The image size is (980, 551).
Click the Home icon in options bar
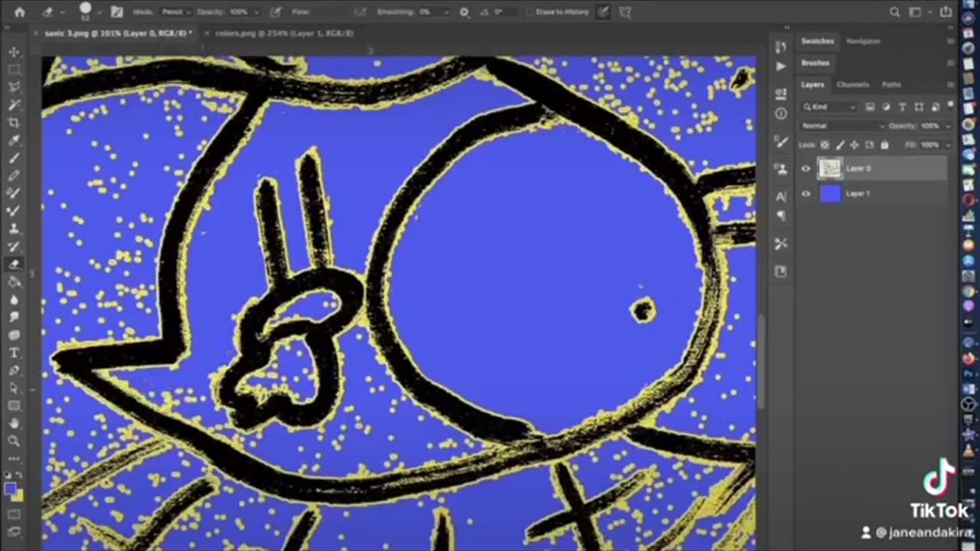tap(19, 12)
